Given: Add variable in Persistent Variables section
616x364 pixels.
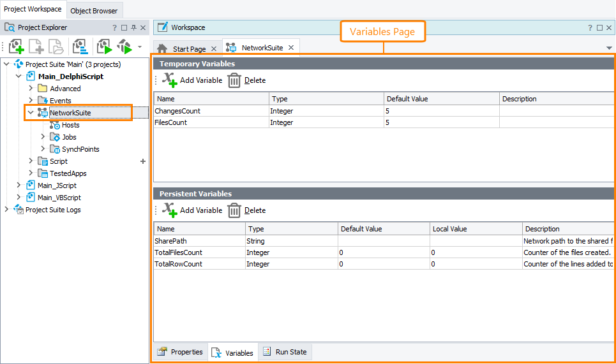Looking at the screenshot, I should tap(192, 210).
